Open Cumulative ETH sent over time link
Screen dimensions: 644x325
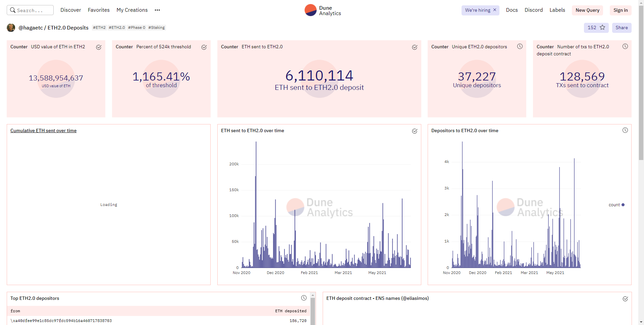click(43, 131)
